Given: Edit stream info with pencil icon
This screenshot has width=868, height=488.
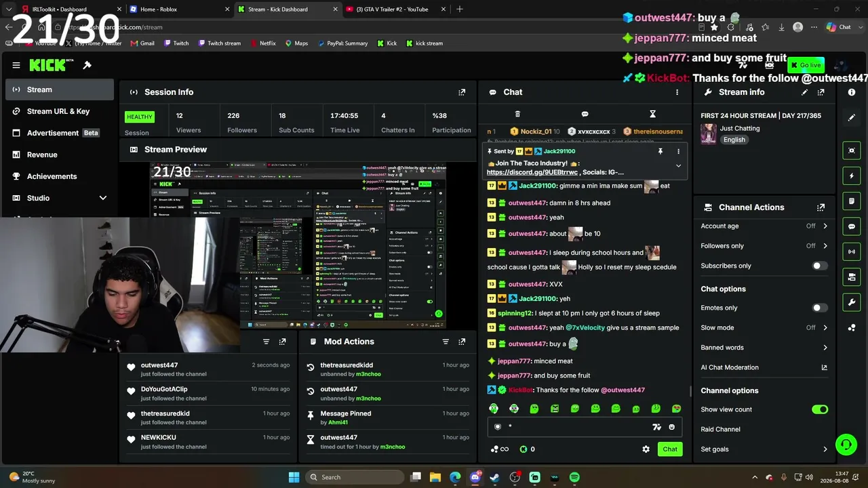Looking at the screenshot, I should point(805,92).
